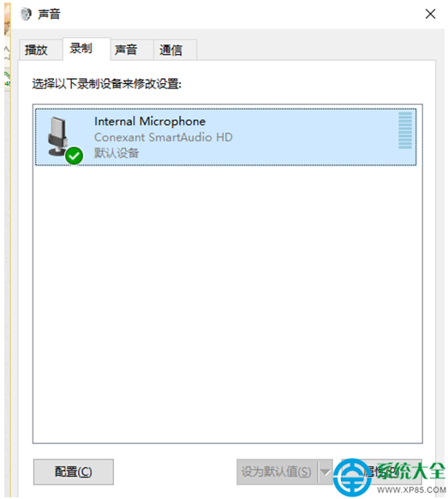Click the 设为默认值(S) button
The height and width of the screenshot is (499, 448).
click(277, 472)
